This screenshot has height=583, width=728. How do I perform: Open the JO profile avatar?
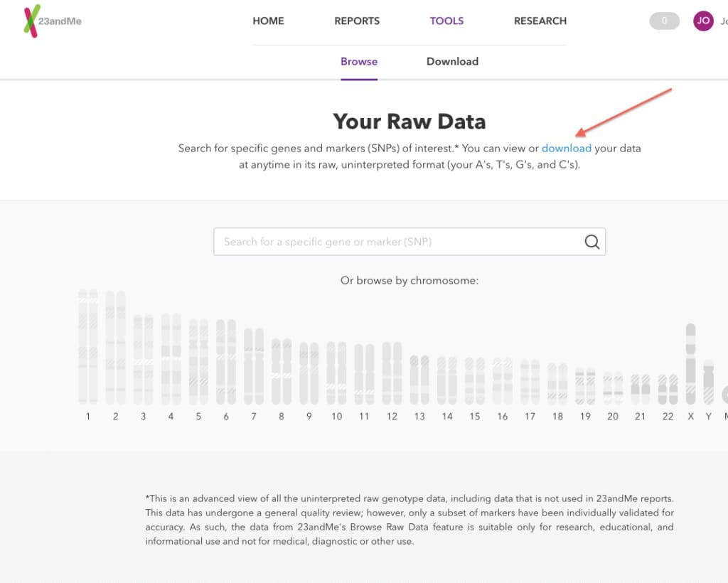(x=703, y=21)
